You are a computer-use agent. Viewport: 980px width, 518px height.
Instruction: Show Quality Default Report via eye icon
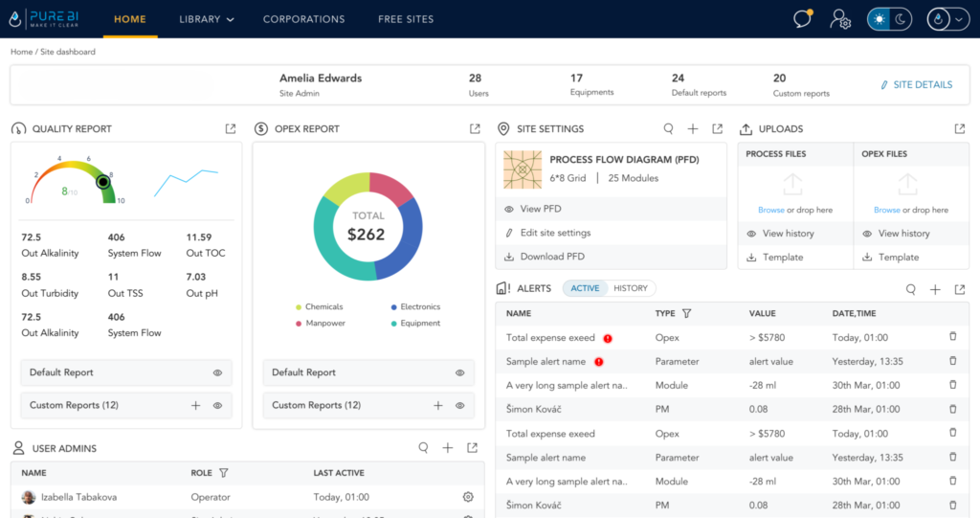click(218, 372)
